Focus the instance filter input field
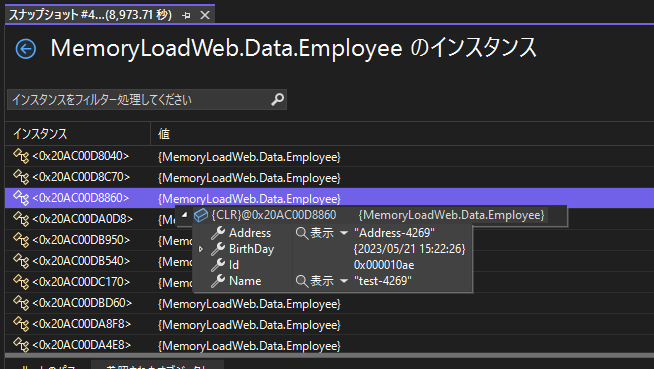This screenshot has height=369, width=654. pyautogui.click(x=140, y=100)
